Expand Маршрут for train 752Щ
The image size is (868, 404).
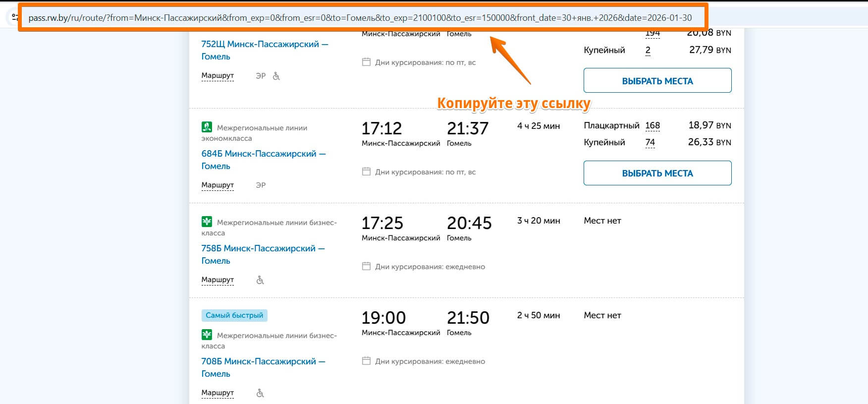point(217,76)
